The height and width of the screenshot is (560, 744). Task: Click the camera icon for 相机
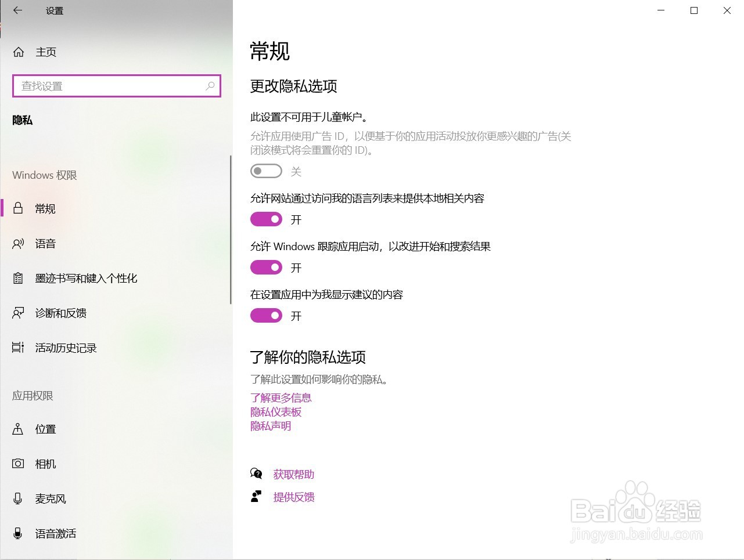[x=18, y=464]
